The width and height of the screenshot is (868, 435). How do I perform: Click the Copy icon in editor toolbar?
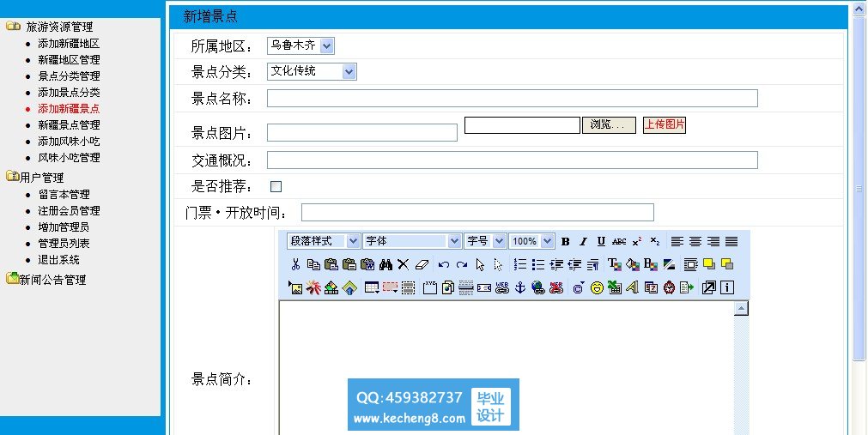click(x=313, y=264)
